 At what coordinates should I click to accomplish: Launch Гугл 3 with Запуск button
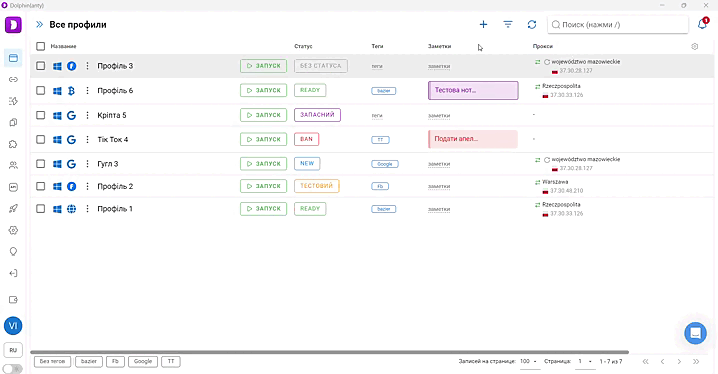tap(263, 163)
